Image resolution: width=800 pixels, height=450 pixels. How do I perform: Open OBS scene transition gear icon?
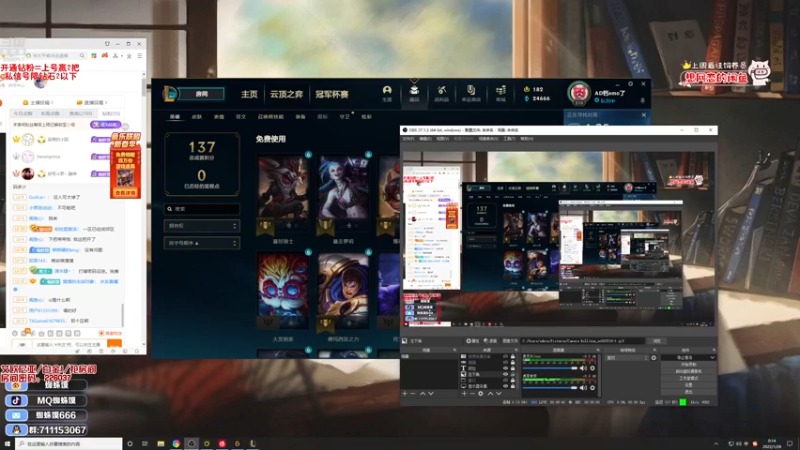coord(654,358)
